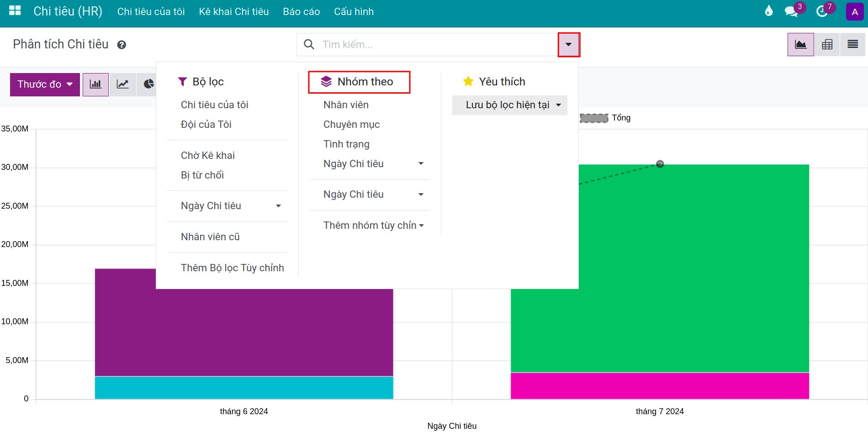Screen dimensions: 868x432
Task: Group by Tình trạng
Action: [x=346, y=144]
